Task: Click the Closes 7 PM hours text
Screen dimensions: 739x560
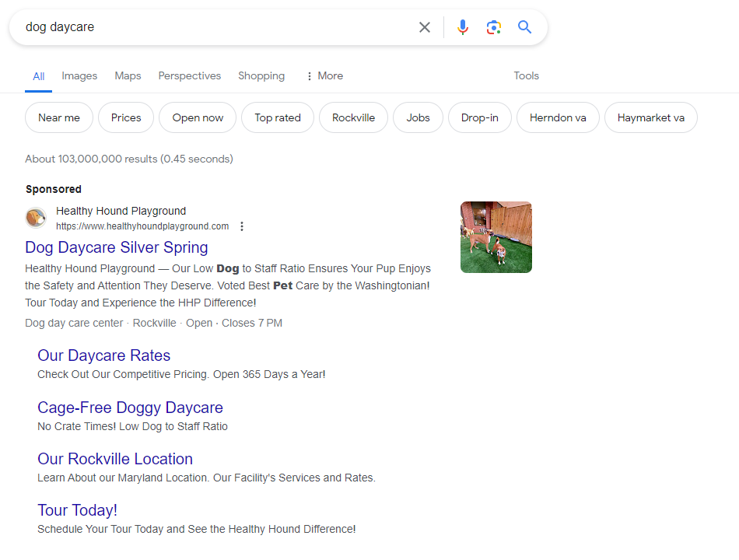Action: click(x=252, y=323)
